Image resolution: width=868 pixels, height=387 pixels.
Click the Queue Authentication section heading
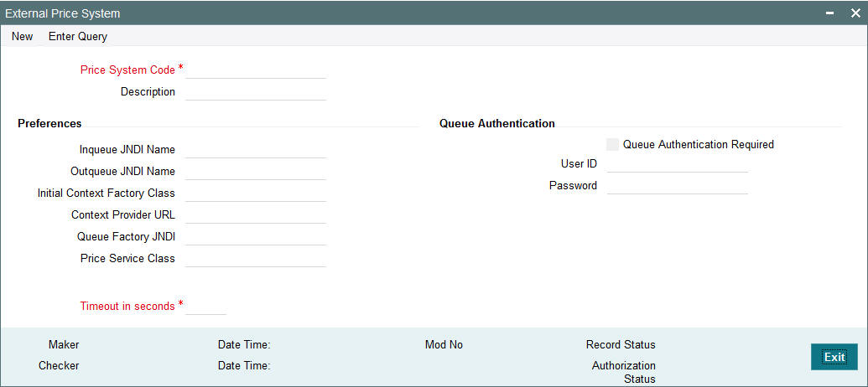(x=497, y=123)
